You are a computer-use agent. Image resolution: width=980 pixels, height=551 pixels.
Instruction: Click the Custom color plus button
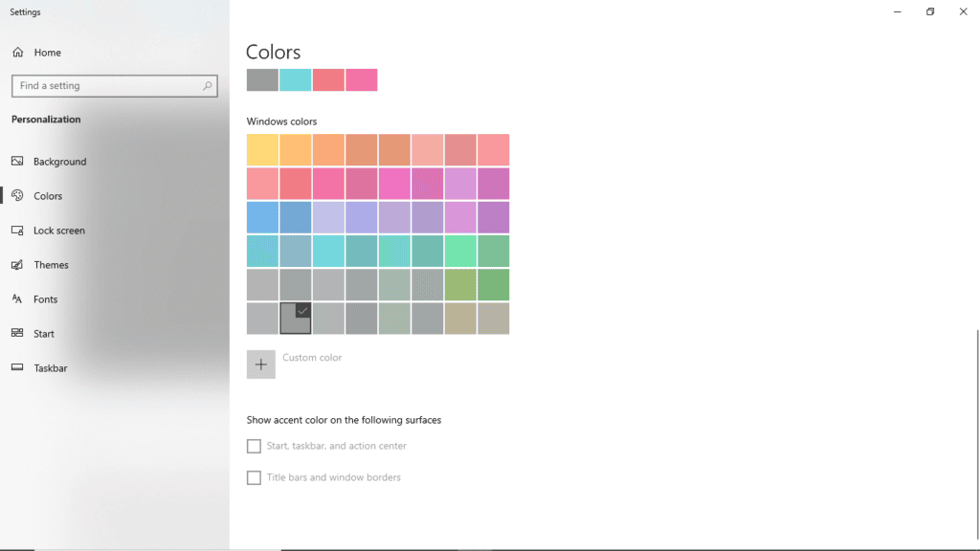click(x=261, y=364)
